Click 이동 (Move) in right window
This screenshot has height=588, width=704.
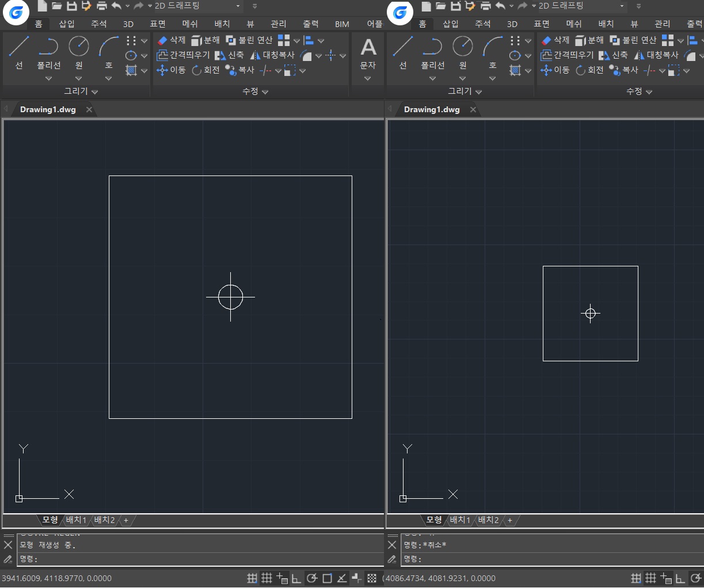555,70
